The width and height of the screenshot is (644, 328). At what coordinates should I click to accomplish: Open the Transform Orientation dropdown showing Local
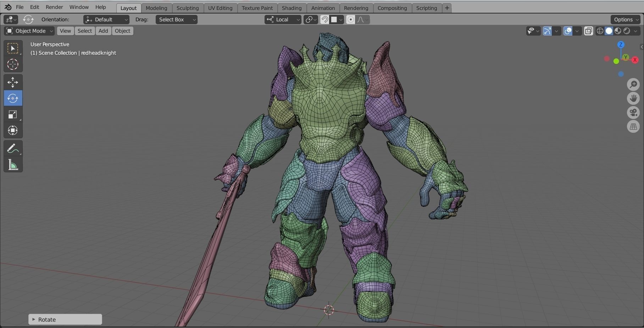click(283, 20)
